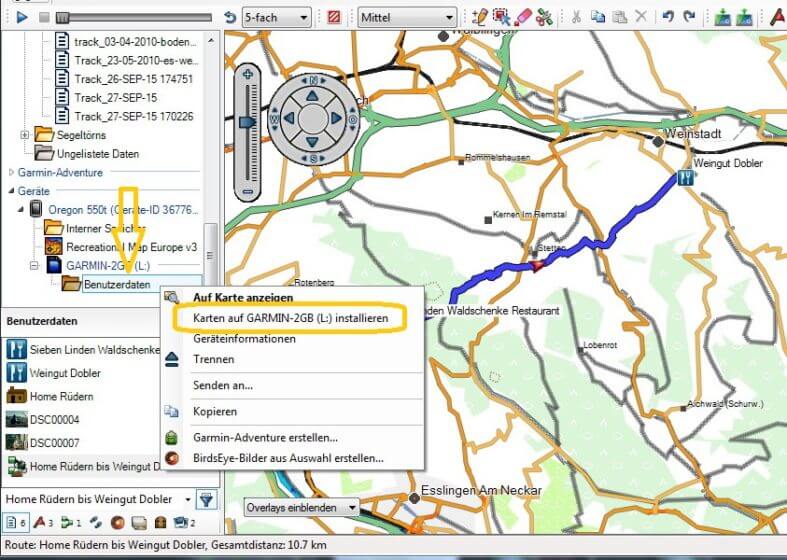
Task: Open the Overlays einblenden dropdown
Action: click(301, 507)
